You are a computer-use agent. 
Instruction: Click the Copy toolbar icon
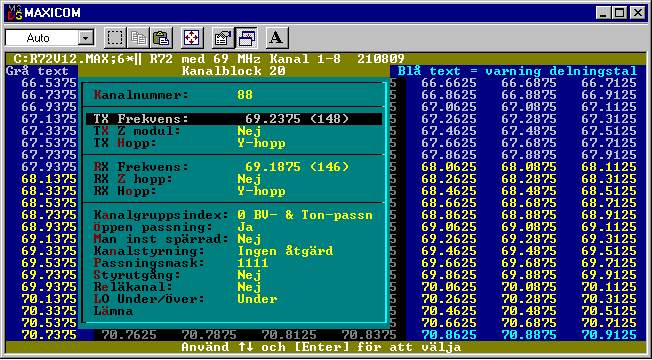point(138,38)
